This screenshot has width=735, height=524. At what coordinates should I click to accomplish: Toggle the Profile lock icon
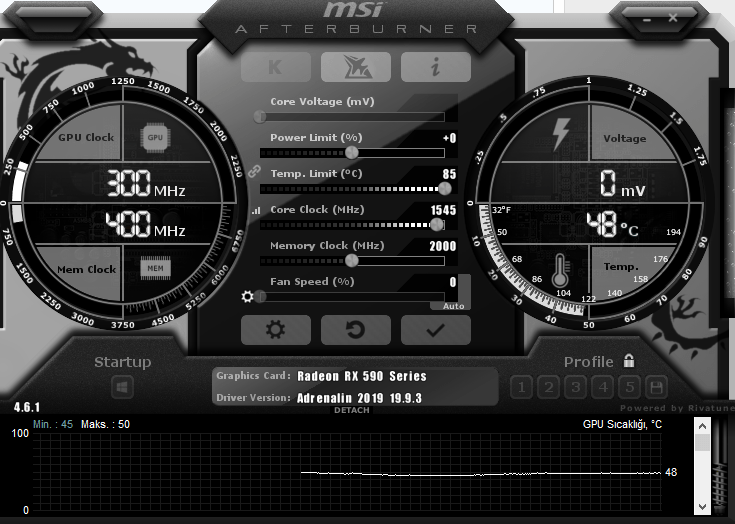click(x=629, y=360)
